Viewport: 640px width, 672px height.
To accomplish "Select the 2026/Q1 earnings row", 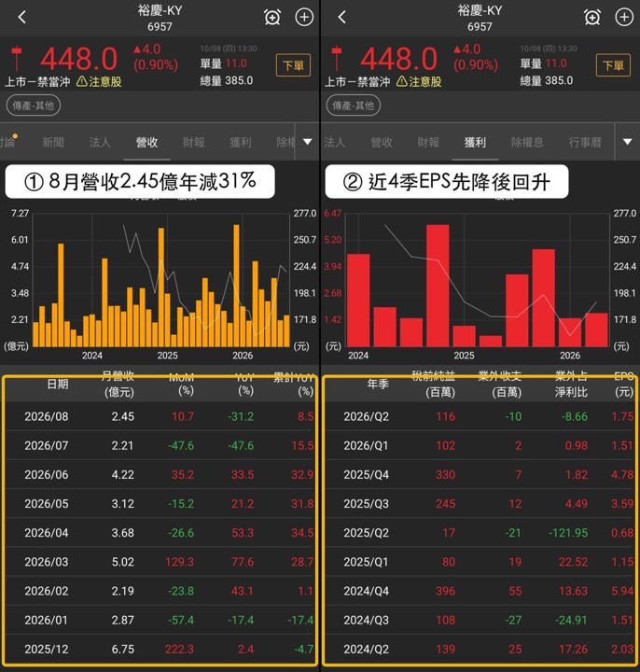I will (x=480, y=445).
